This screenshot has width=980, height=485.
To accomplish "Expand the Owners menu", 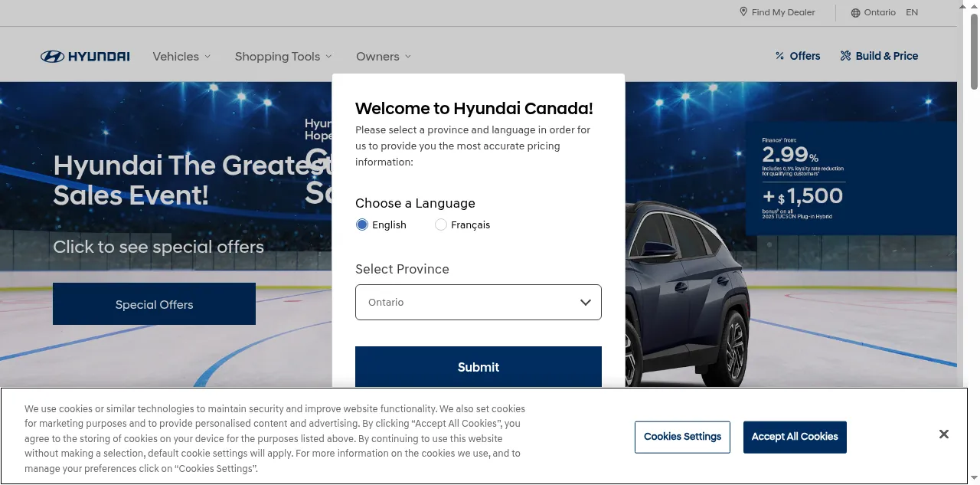I will pos(384,57).
